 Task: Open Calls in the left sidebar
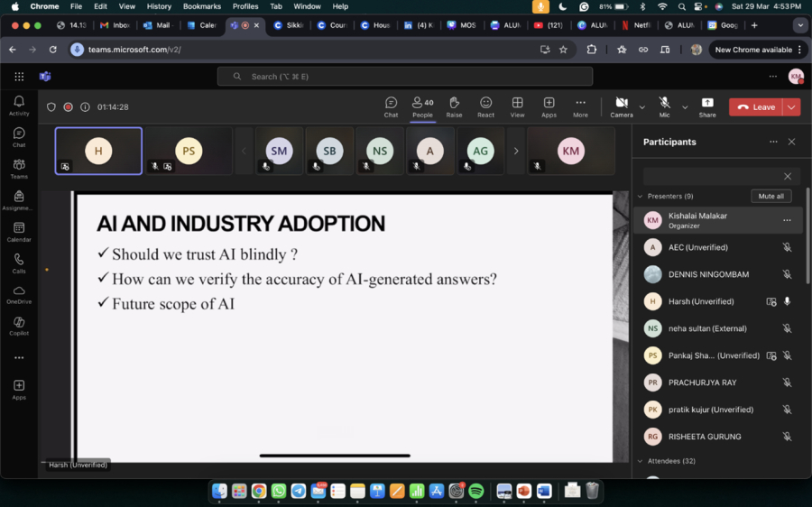point(19,263)
